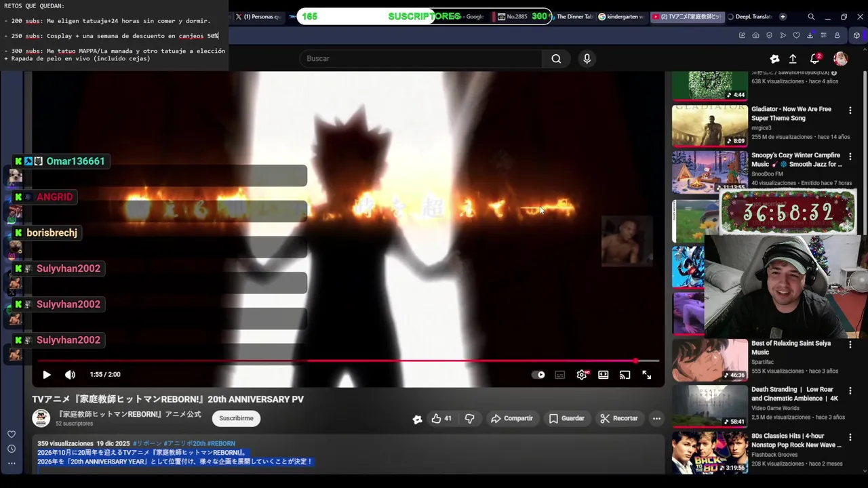Select the TVアニメ YouTube tab
The width and height of the screenshot is (868, 488).
687,16
